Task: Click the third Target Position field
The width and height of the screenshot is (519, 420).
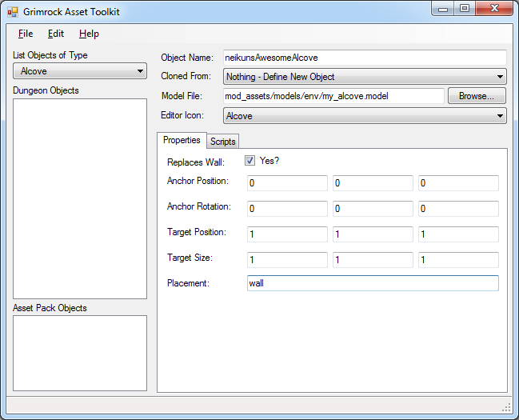Action: pyautogui.click(x=458, y=234)
